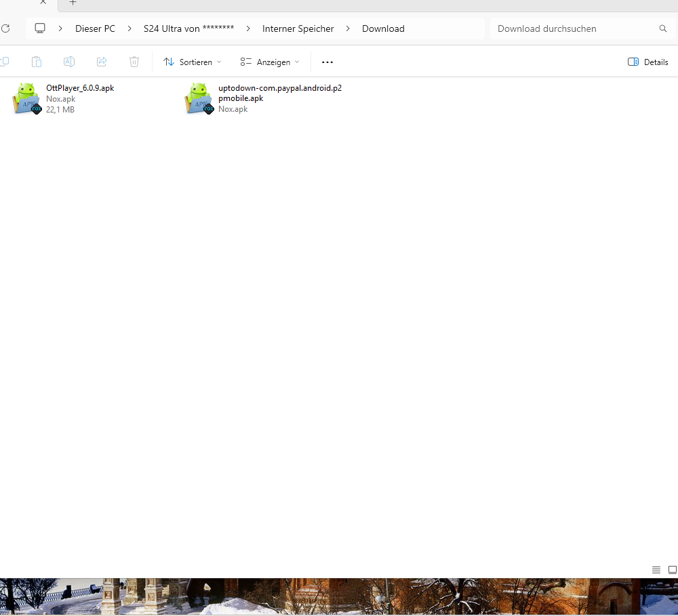678x616 pixels.
Task: Click the refresh icon beside the address bar
Action: click(5, 28)
